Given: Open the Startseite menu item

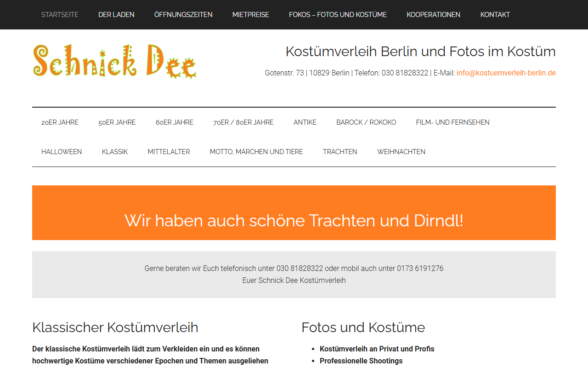Looking at the screenshot, I should click(60, 15).
